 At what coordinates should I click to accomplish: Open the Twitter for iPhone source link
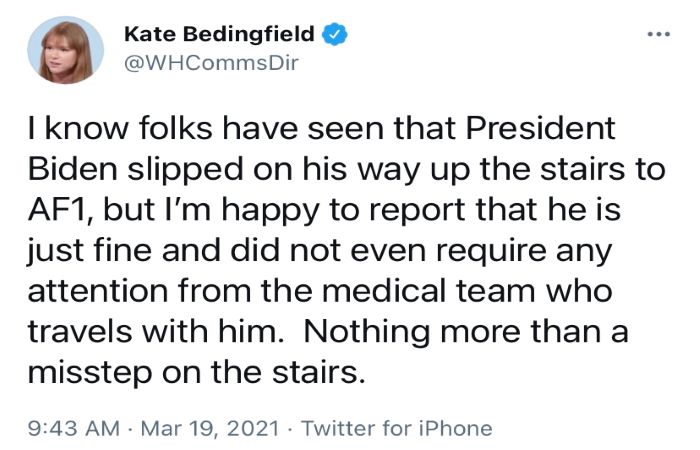[x=397, y=428]
